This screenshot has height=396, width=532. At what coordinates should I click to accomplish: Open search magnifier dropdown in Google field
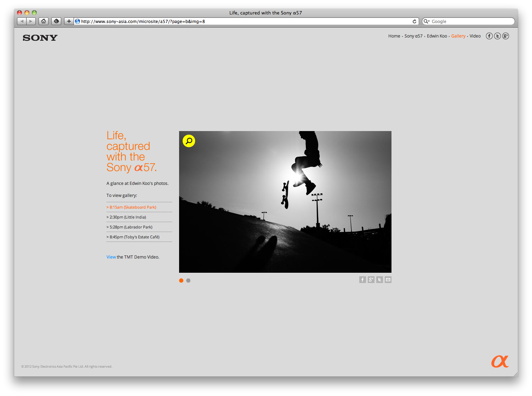[427, 21]
